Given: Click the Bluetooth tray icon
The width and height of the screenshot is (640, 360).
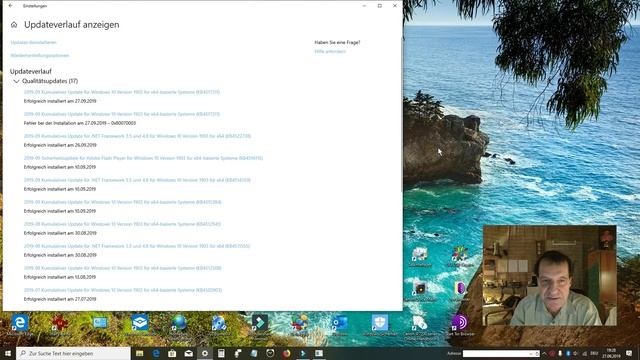Looking at the screenshot, I should pos(568,353).
